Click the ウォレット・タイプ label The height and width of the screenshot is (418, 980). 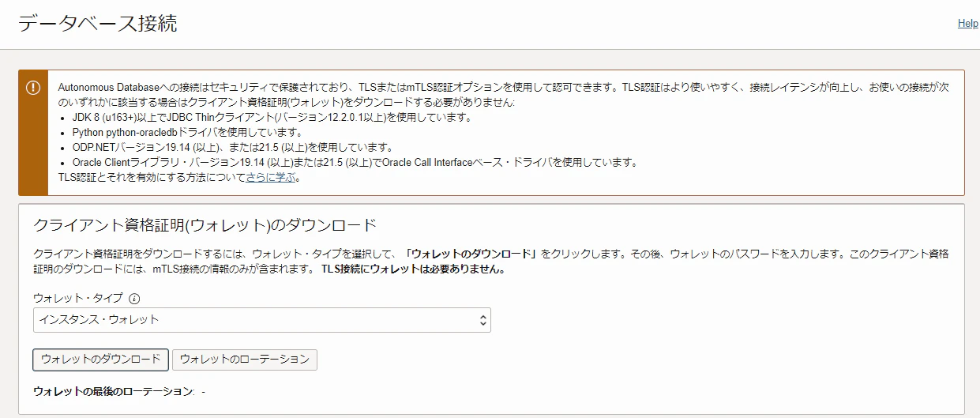pyautogui.click(x=78, y=299)
